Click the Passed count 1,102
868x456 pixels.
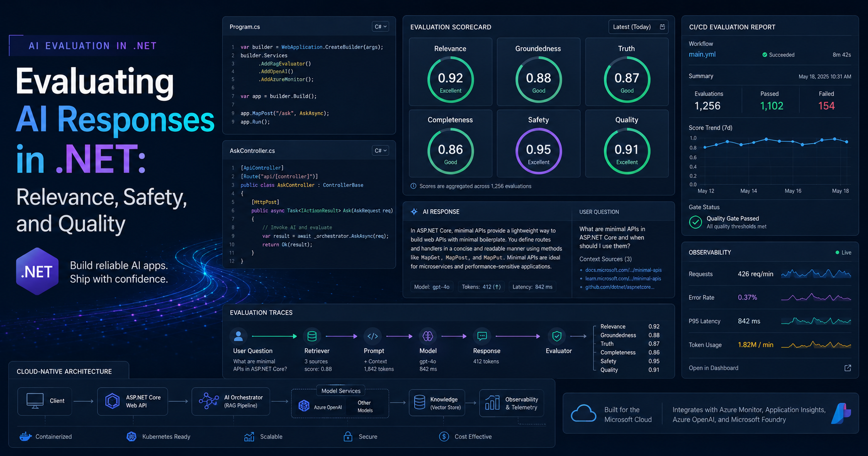772,106
